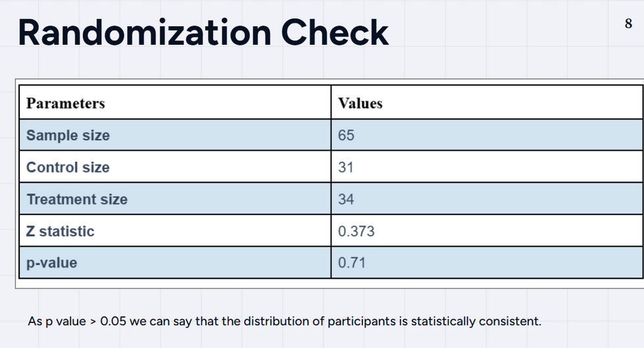Click the word Check in the title
The height and width of the screenshot is (348, 644).
334,32
